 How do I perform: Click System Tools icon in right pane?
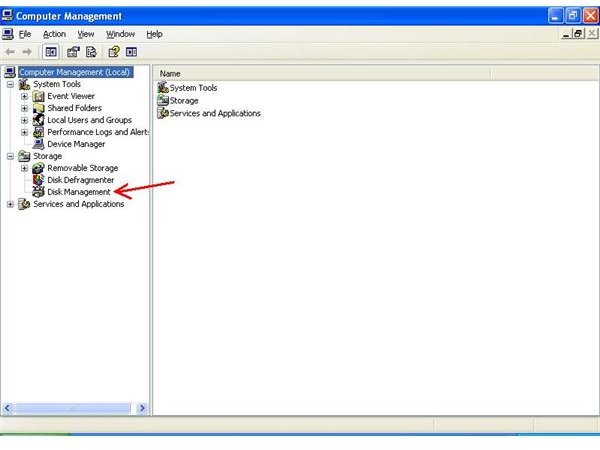coord(163,88)
